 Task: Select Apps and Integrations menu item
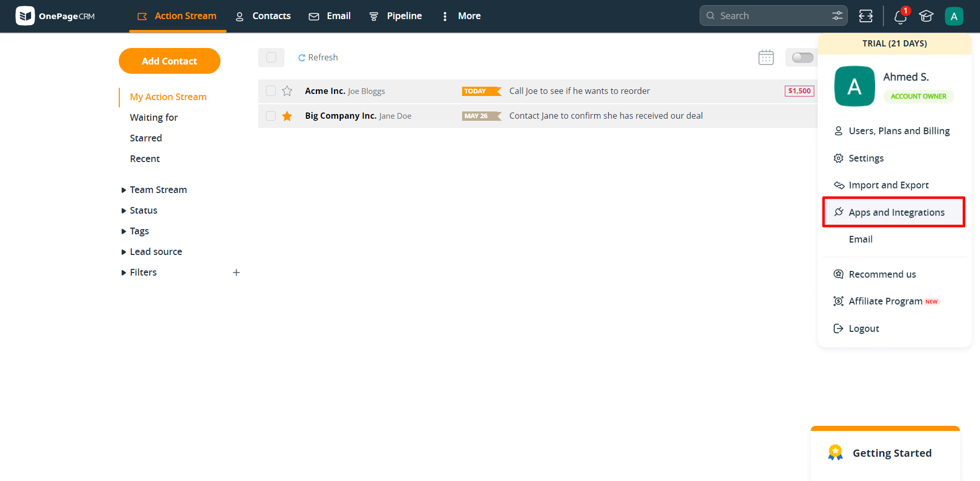[896, 212]
